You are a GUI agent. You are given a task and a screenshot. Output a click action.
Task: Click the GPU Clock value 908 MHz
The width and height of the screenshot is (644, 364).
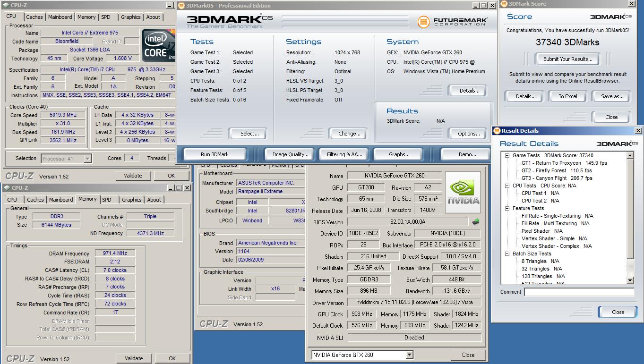362,314
